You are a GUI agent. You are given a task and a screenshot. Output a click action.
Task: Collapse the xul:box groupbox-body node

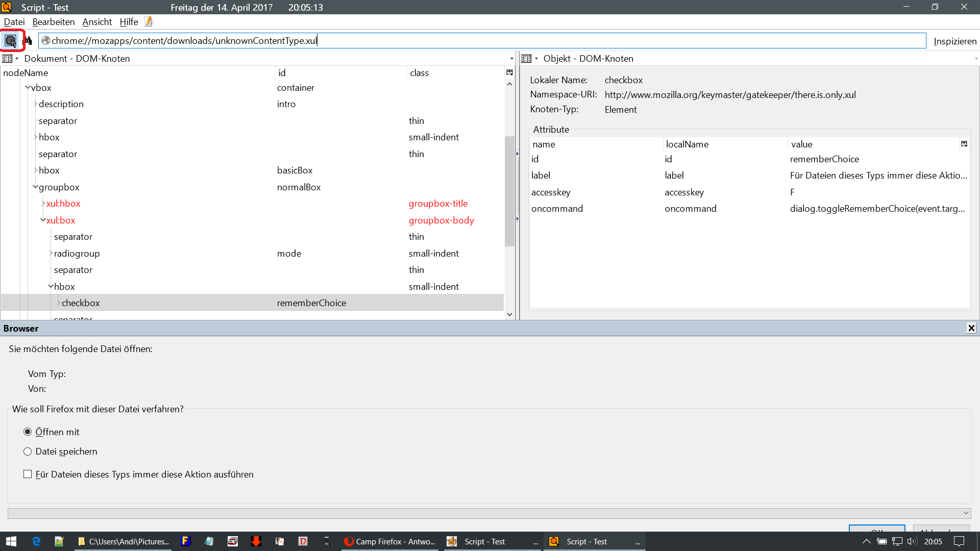tap(43, 220)
